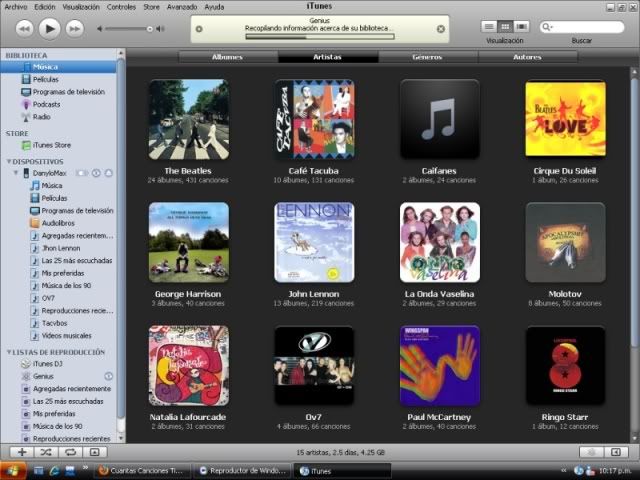640x480 pixels.
Task: Open Audiolibros on the device
Action: 58,223
